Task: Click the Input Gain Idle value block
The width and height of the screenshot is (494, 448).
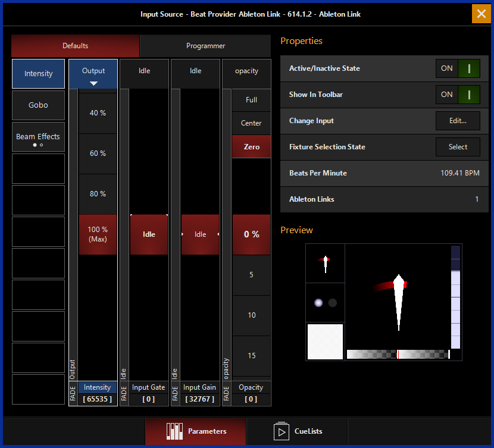Action: 200,234
